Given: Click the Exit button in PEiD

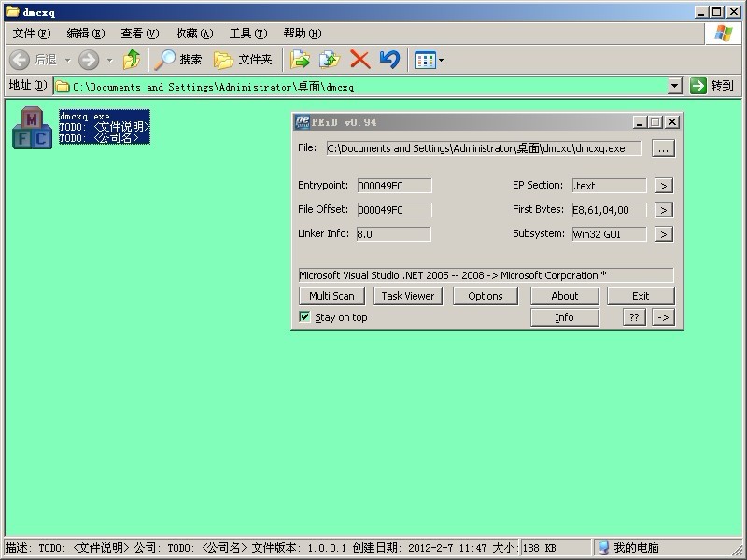Looking at the screenshot, I should click(641, 296).
